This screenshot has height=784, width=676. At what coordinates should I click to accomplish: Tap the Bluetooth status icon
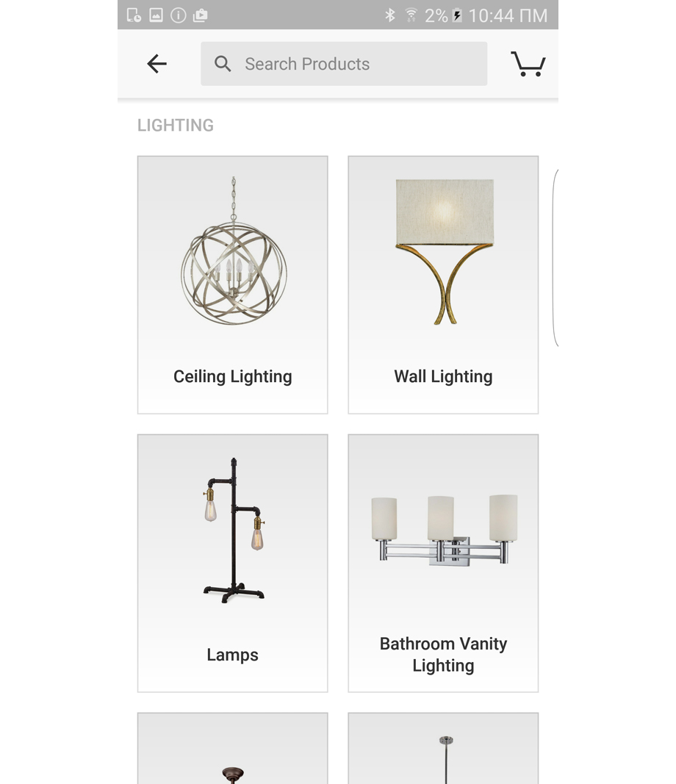pos(390,15)
